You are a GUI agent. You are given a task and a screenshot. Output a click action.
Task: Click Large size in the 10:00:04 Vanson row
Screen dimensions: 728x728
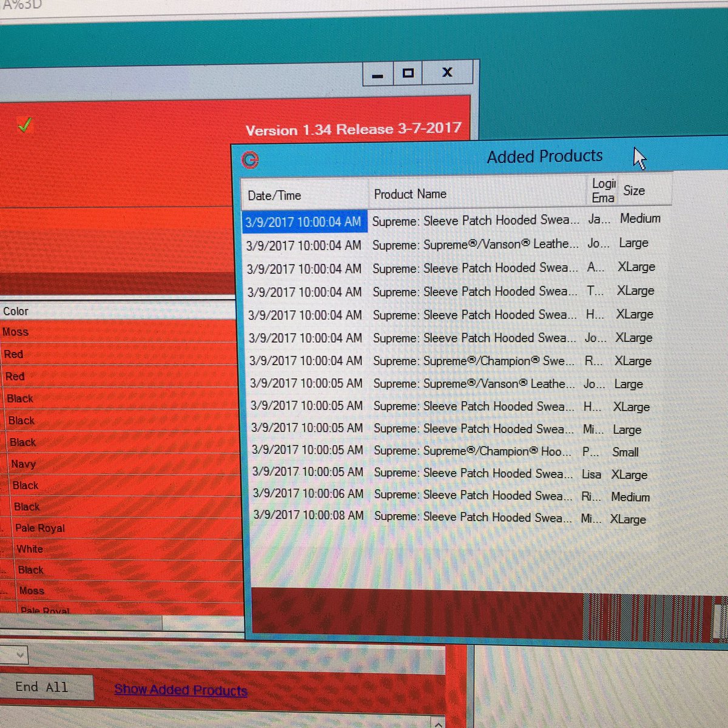click(x=633, y=243)
